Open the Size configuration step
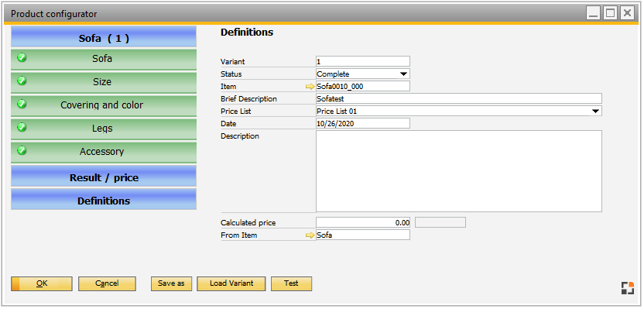The image size is (644, 309). [x=104, y=82]
